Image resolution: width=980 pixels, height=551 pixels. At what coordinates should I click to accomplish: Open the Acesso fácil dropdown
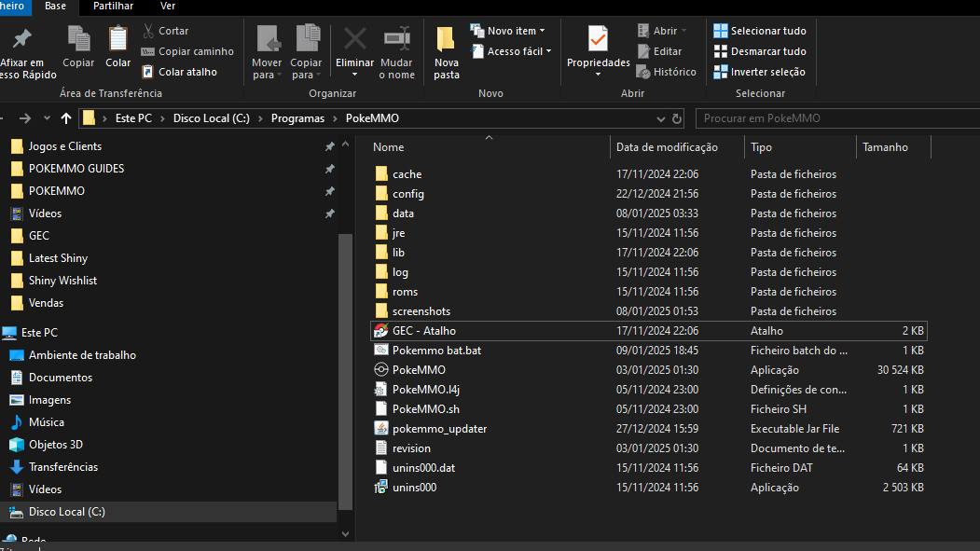click(x=511, y=51)
